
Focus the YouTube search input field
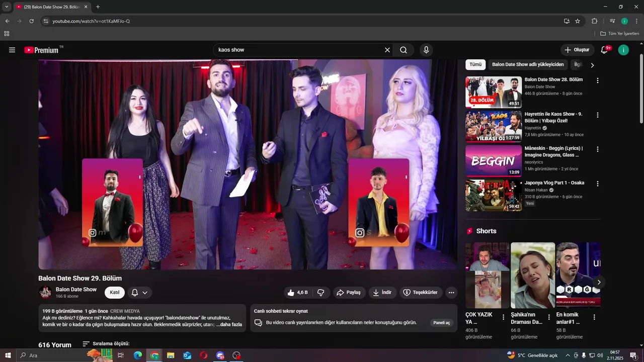pyautogui.click(x=299, y=50)
